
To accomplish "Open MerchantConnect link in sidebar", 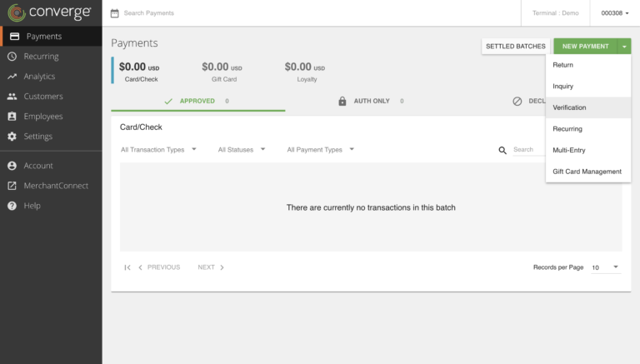I will pos(51,186).
